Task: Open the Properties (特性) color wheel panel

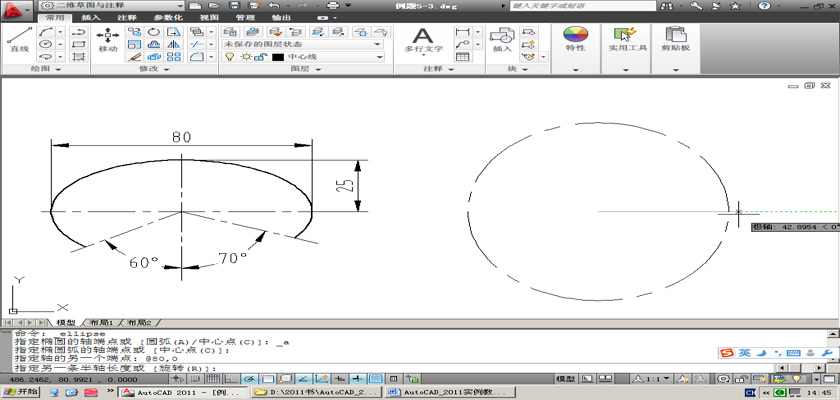Action: coord(575,39)
